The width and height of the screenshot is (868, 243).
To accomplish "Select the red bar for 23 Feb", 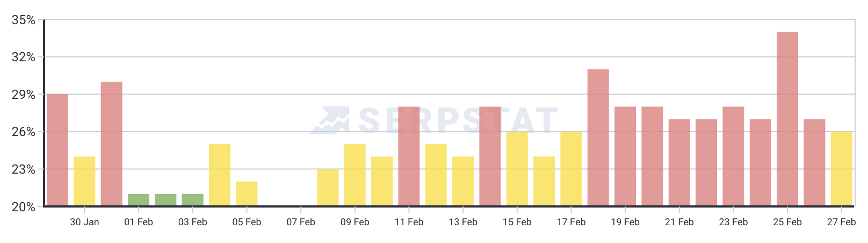I will pos(733,156).
